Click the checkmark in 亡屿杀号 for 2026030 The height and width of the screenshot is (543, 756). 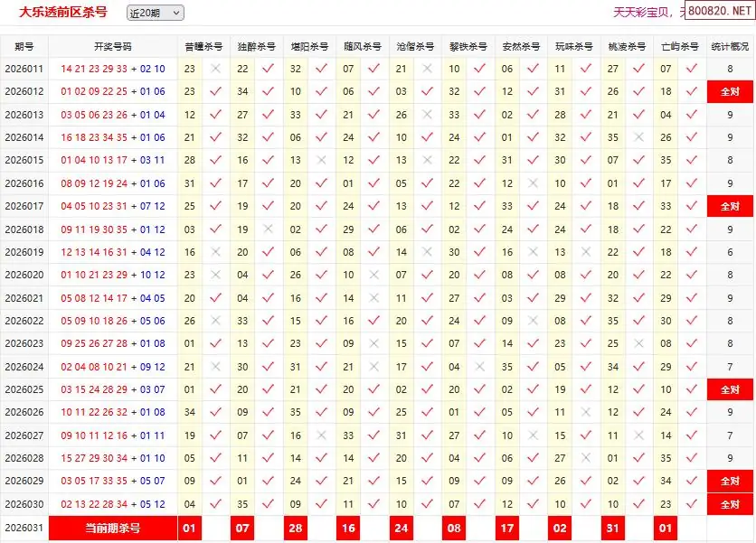click(692, 504)
